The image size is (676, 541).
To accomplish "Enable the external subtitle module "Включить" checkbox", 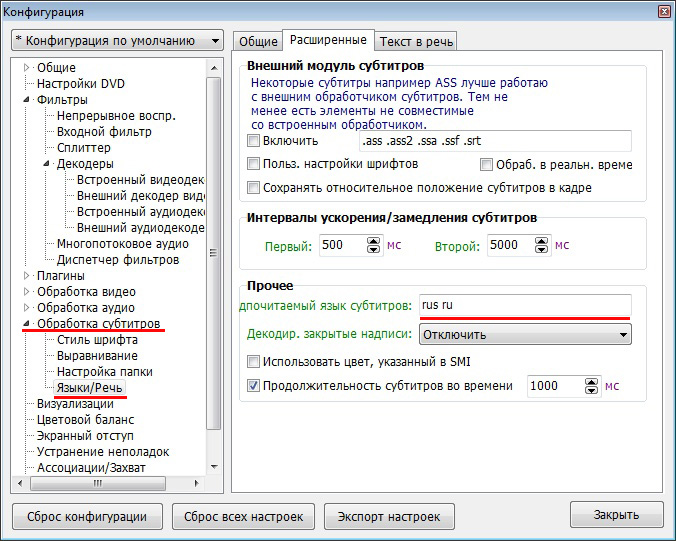I will coord(254,141).
